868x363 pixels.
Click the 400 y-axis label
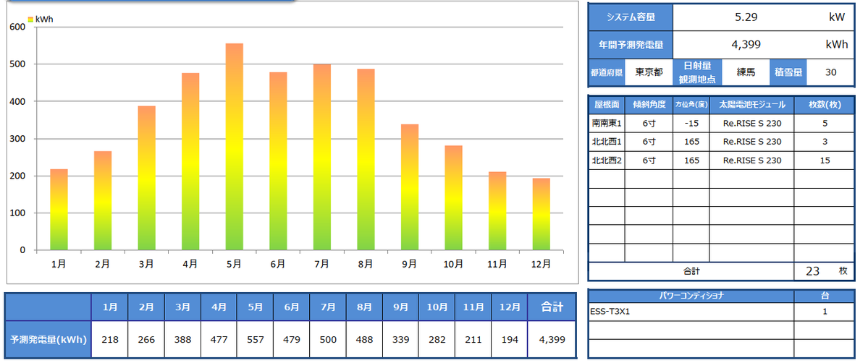tap(18, 101)
